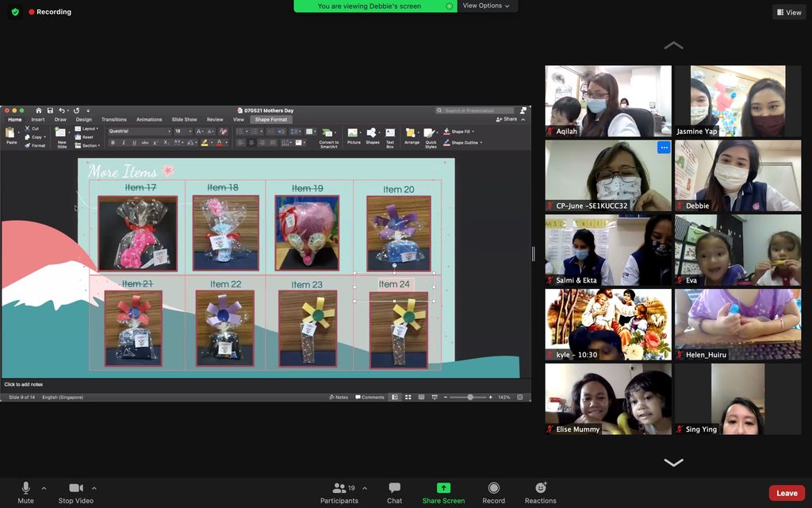Apply italic formatting with I button
This screenshot has height=508, width=812.
[x=123, y=143]
